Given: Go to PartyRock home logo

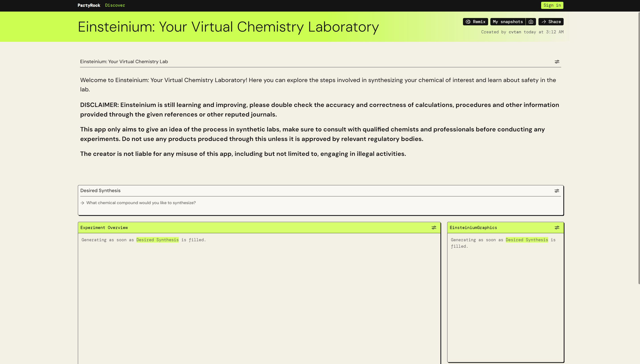Looking at the screenshot, I should pyautogui.click(x=89, y=5).
